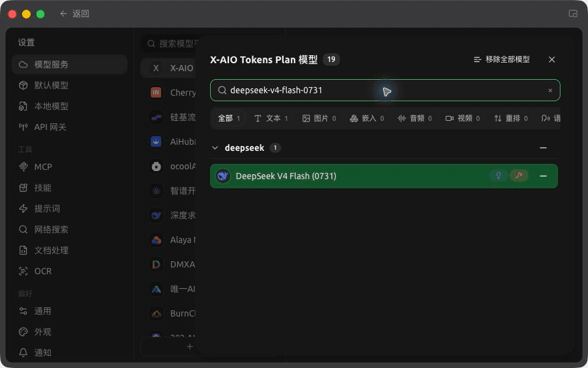588x368 pixels.
Task: Select the 图片 filter tab
Action: (x=319, y=118)
